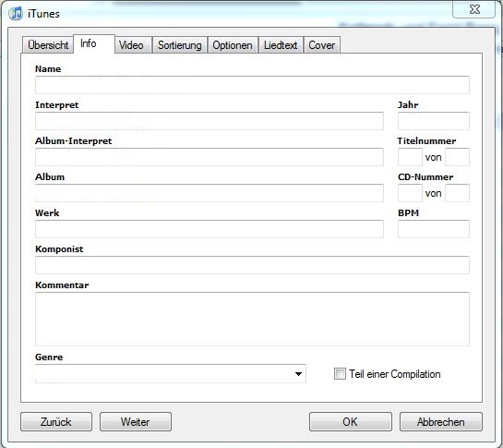
Task: Click the Kommentar text area
Action: point(252,319)
